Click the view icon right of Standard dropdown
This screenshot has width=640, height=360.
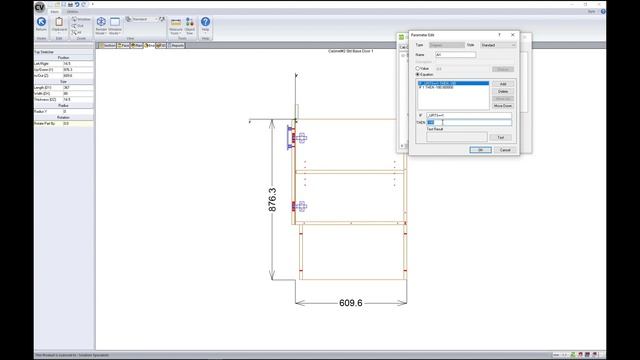[x=162, y=19]
